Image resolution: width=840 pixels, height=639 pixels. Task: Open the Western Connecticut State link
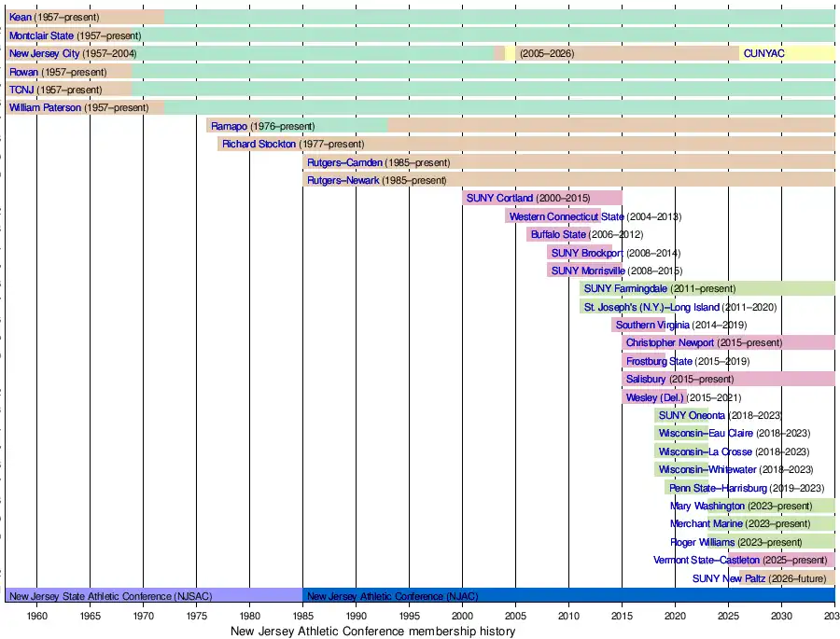pyautogui.click(x=566, y=217)
